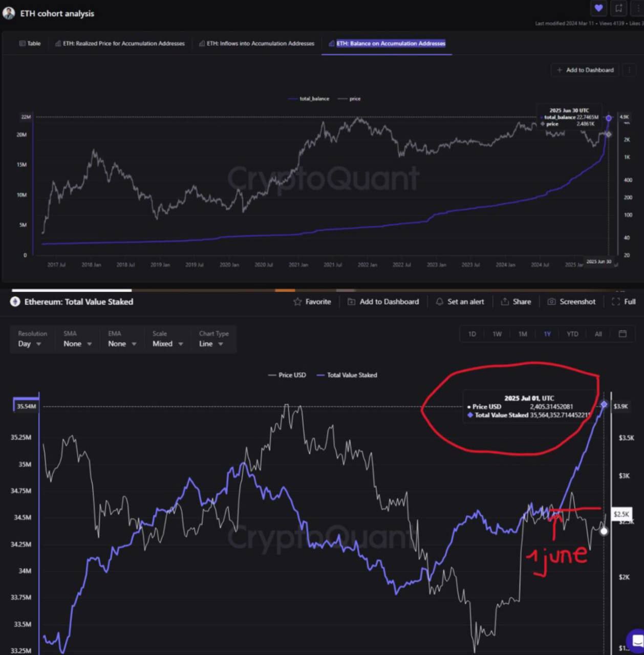The width and height of the screenshot is (644, 655).
Task: Select ETH: Balance on Accumulation Addresses tab
Action: [387, 43]
